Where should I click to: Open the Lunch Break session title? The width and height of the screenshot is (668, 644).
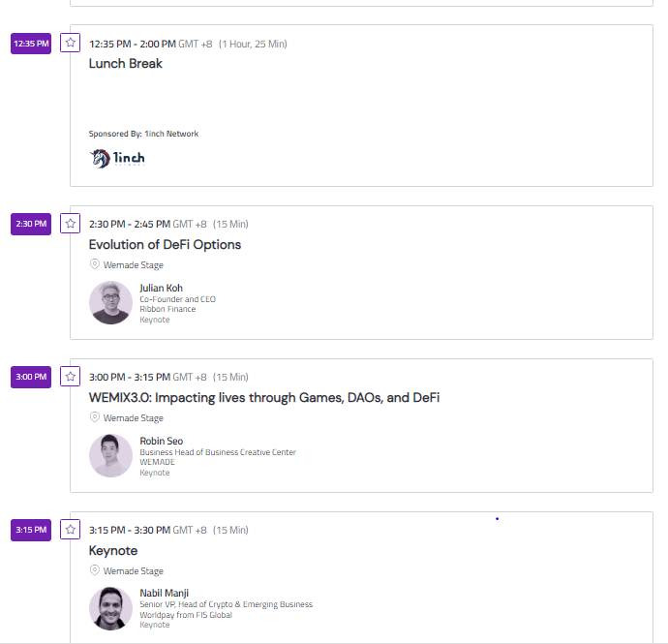tap(125, 64)
